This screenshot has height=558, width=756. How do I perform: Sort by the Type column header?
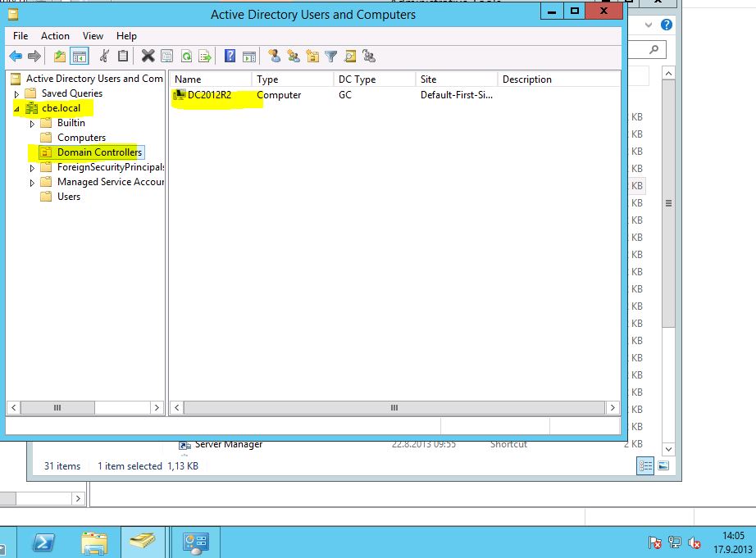pos(292,79)
